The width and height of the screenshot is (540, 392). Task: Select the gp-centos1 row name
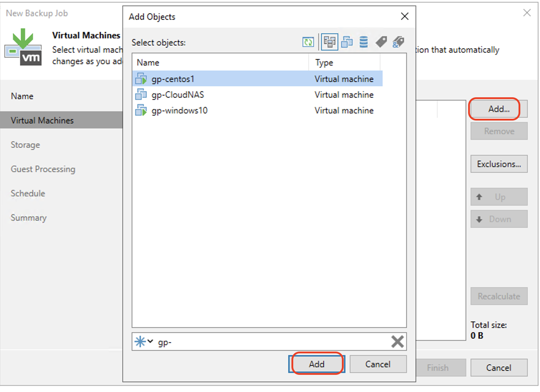click(x=173, y=79)
